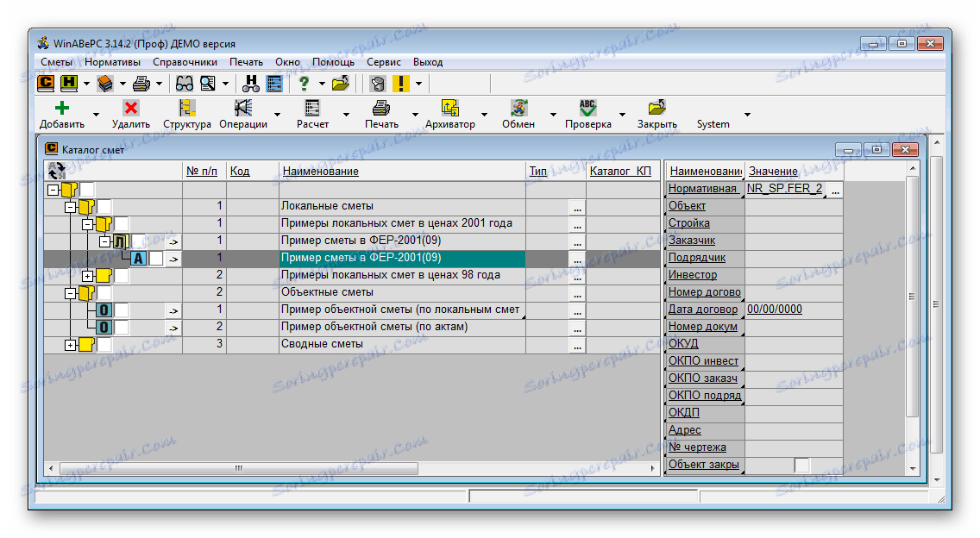Open the Структура tree icon
The height and width of the screenshot is (538, 980).
pyautogui.click(x=187, y=108)
